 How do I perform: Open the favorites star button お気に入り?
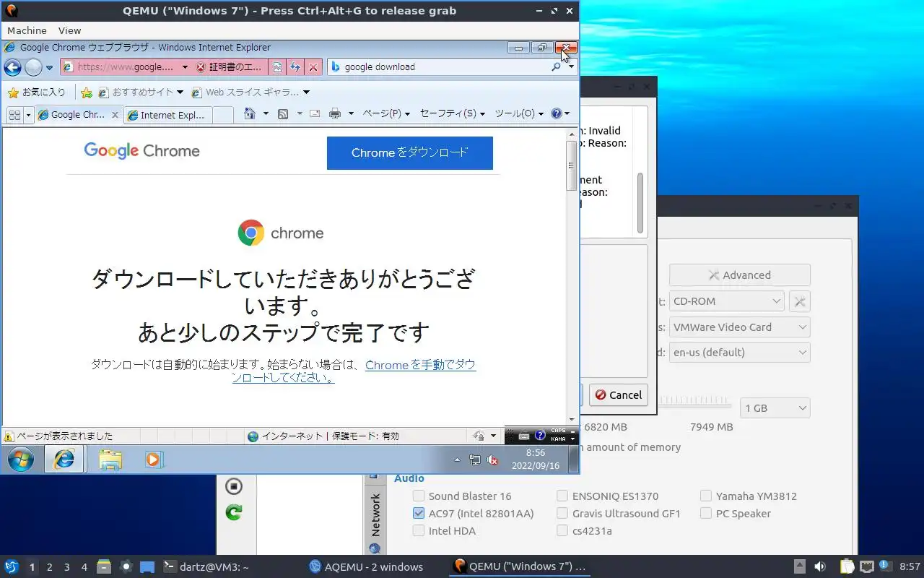[35, 92]
